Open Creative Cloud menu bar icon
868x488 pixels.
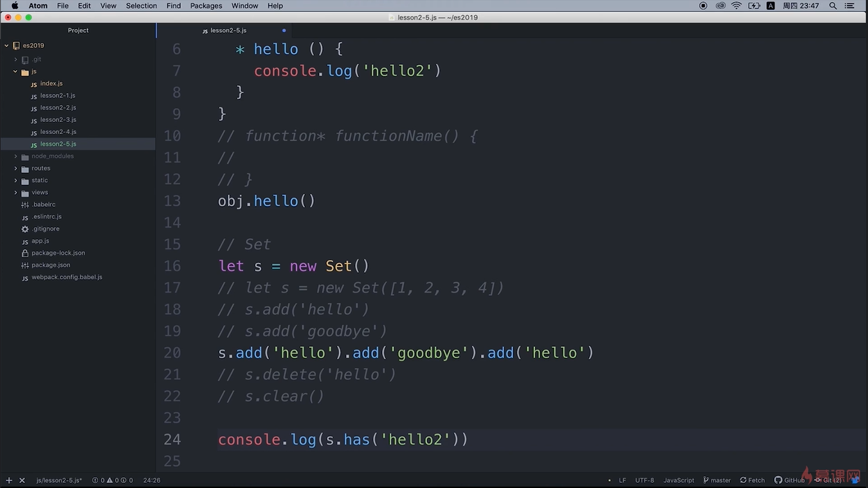pos(720,6)
